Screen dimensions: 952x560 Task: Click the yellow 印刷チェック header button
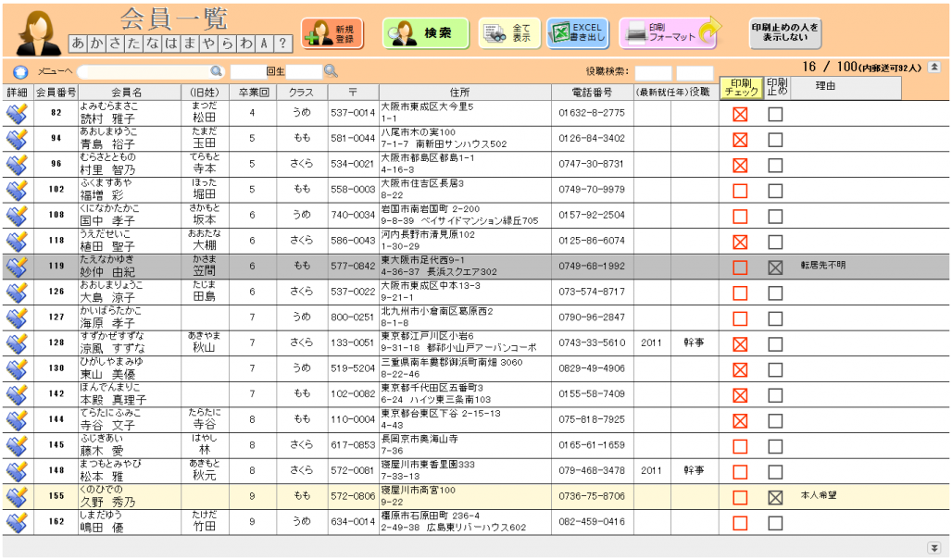coord(742,88)
